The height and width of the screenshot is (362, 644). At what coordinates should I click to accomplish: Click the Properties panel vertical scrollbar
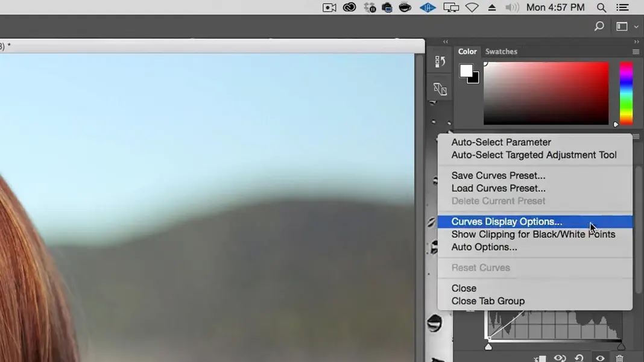click(639, 230)
